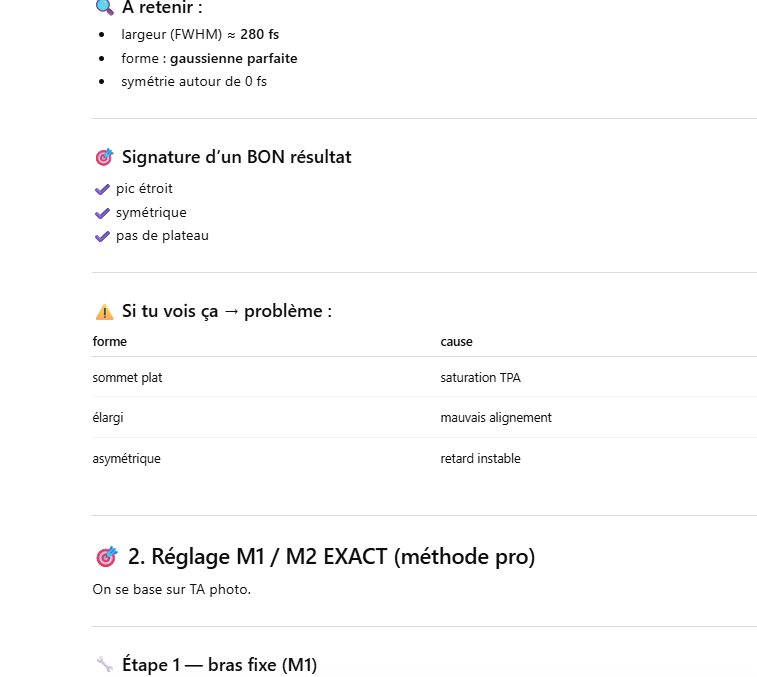Image resolution: width=757 pixels, height=677 pixels.
Task: Click the magnifier emoji beside "À retenir"
Action: pos(104,8)
